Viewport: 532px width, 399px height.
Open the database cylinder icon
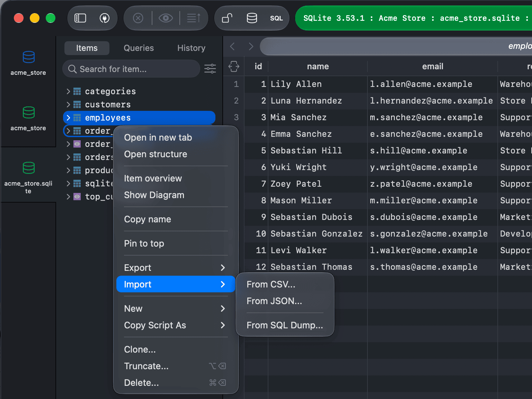(x=252, y=18)
